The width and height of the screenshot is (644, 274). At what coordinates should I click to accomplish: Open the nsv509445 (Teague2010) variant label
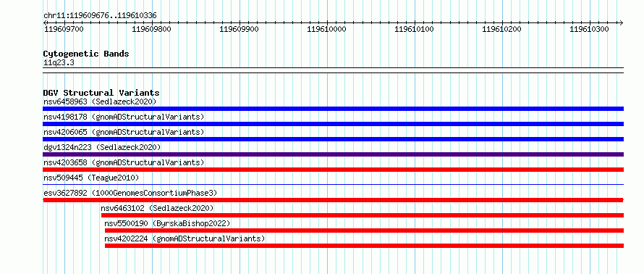pyautogui.click(x=91, y=178)
